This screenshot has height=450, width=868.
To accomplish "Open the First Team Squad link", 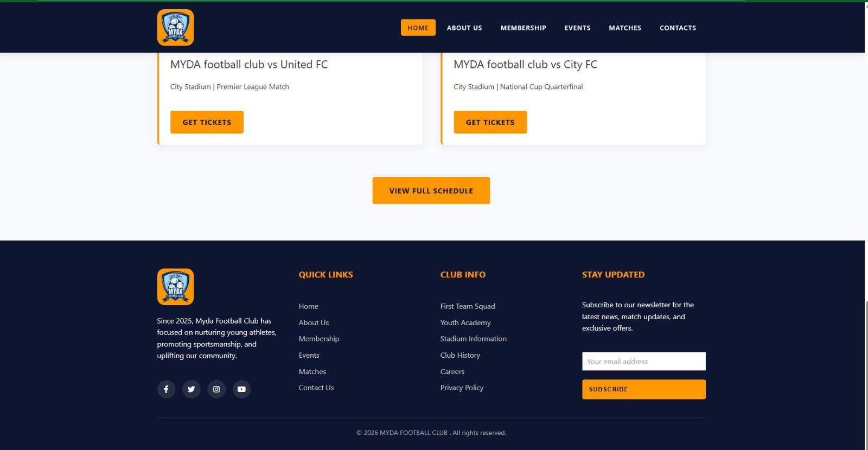I will (x=468, y=306).
